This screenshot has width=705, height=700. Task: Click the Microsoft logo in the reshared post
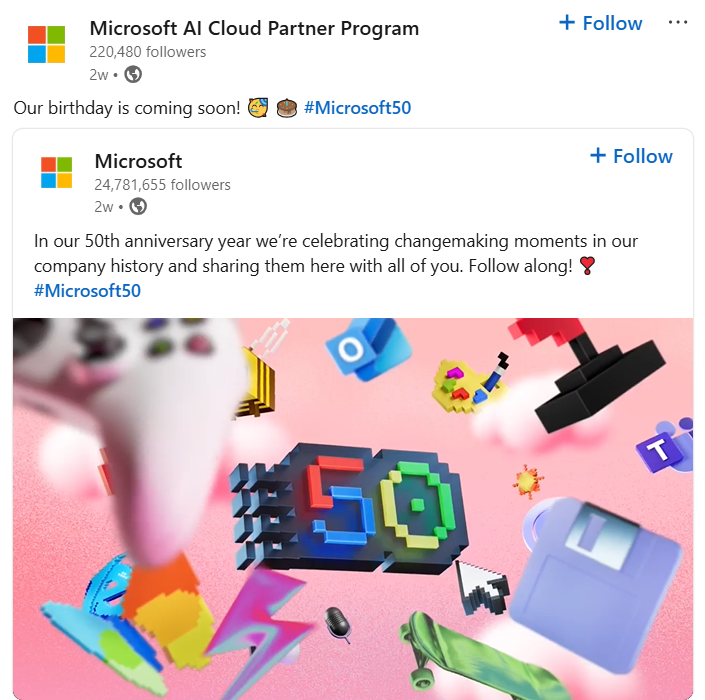[x=56, y=172]
